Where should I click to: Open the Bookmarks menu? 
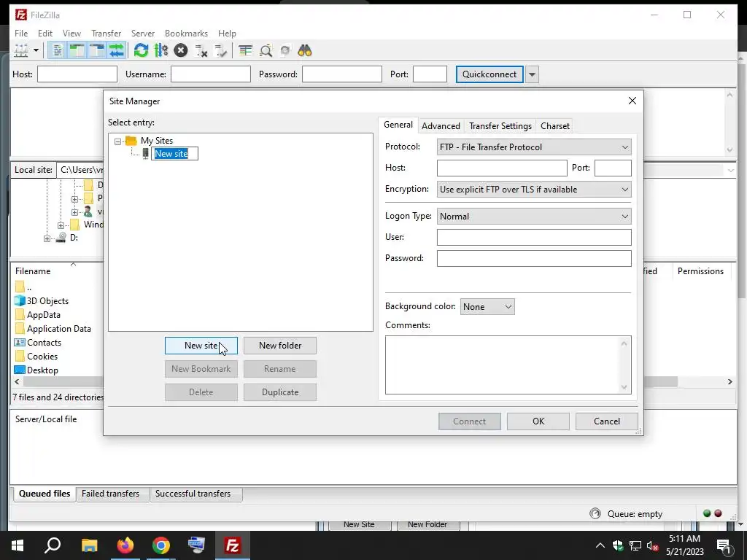186,34
